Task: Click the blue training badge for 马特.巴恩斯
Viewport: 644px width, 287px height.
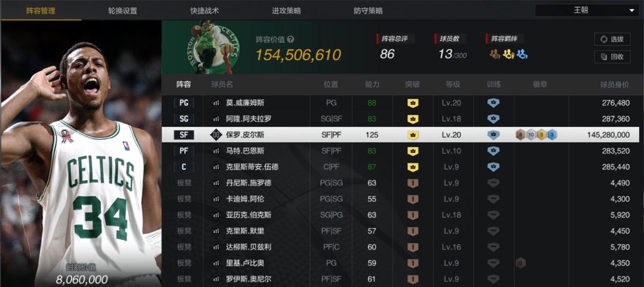Action: coord(493,151)
